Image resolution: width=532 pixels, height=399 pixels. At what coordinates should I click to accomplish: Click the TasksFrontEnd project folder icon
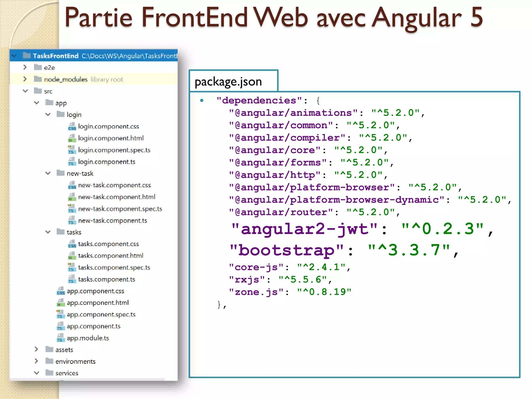tap(26, 56)
